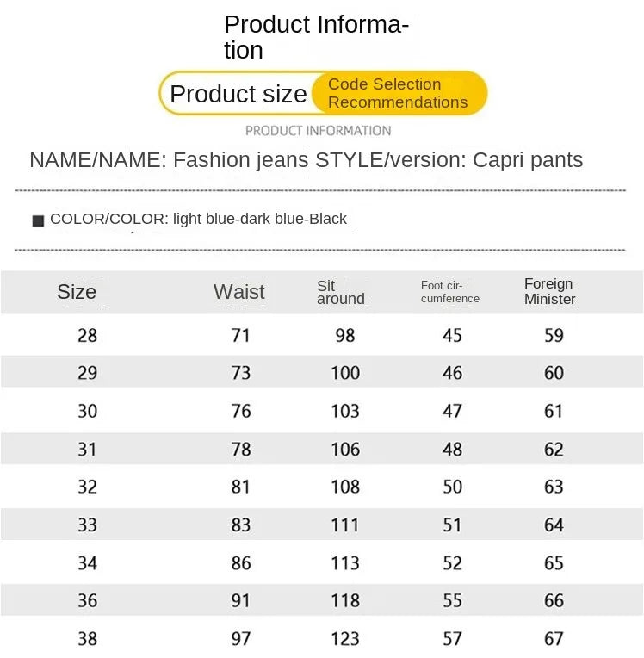Click sit around value 106

(345, 450)
